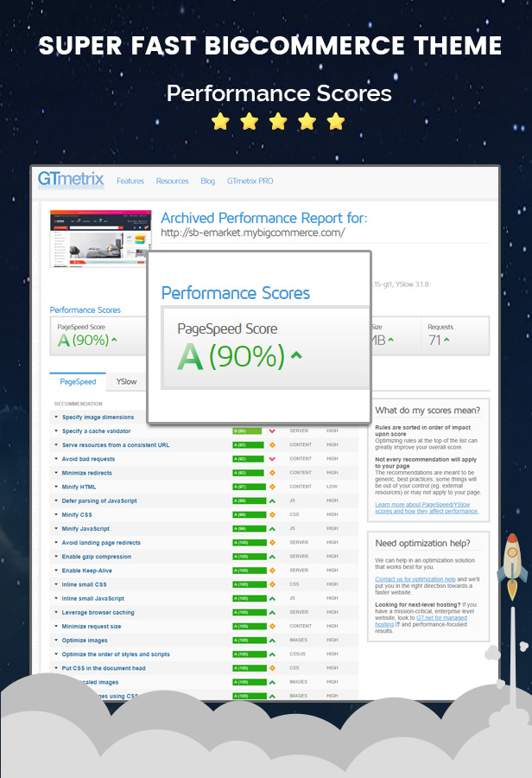Switch to the PageSpeed tab

coord(78,381)
